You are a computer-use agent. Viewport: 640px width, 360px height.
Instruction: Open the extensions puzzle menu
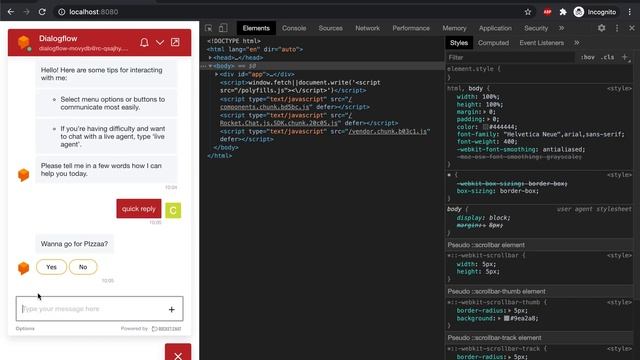[x=563, y=12]
